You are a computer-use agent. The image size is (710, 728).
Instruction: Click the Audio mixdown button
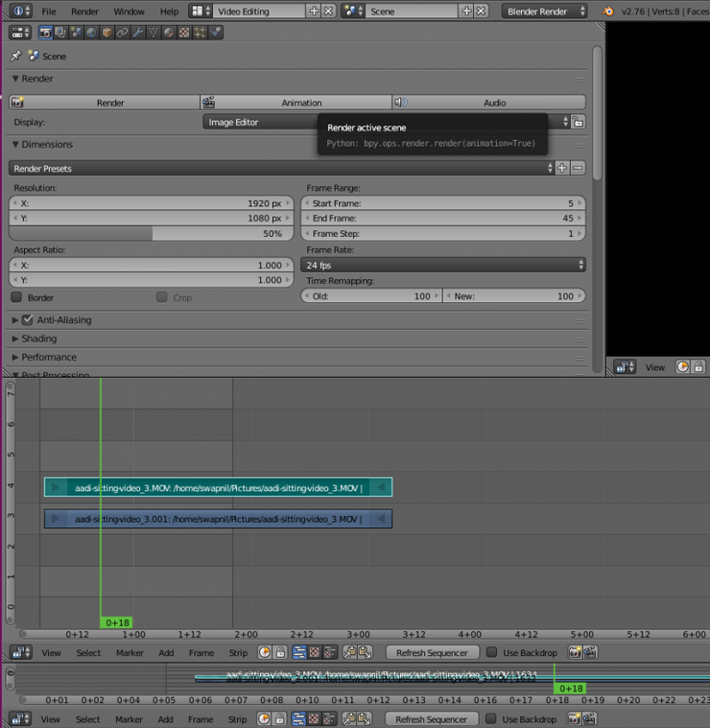[489, 102]
